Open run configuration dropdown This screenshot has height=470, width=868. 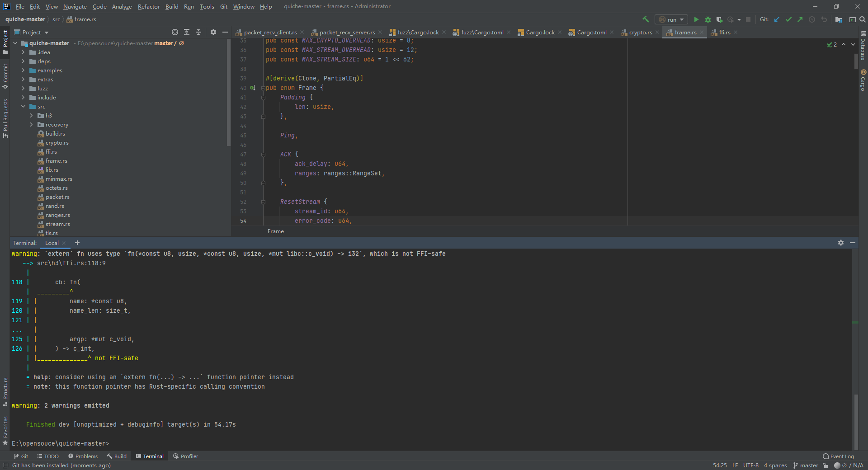671,19
